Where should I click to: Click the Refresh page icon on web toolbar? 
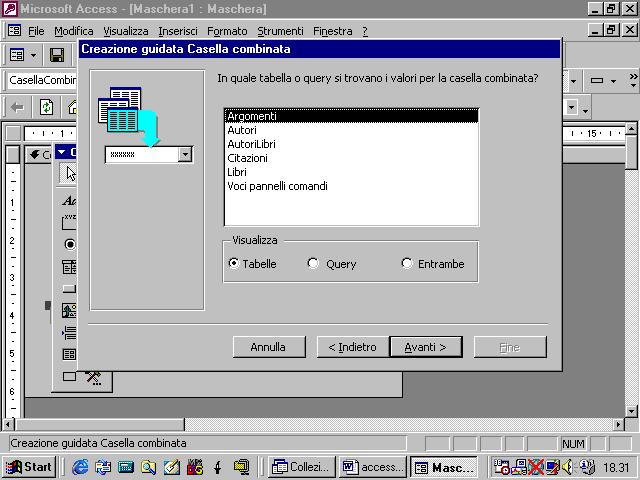47,107
